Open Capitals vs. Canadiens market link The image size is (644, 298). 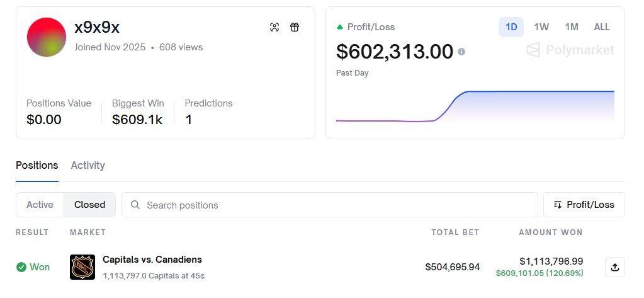pos(152,260)
